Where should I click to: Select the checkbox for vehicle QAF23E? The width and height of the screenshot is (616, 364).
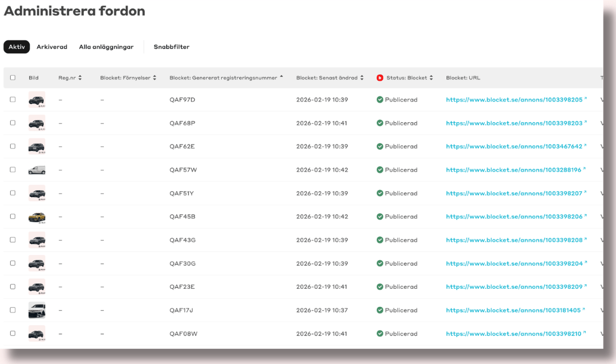point(13,287)
